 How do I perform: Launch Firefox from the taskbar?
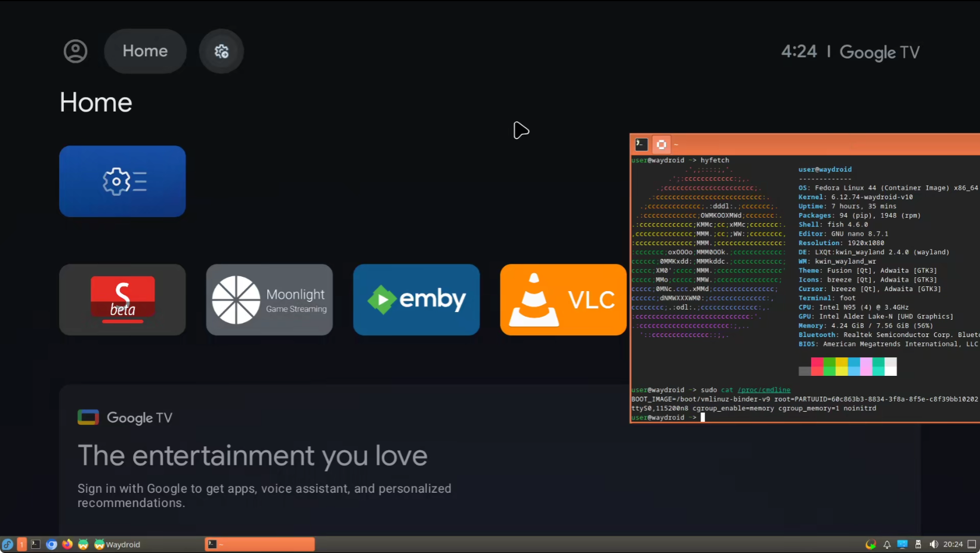(67, 544)
